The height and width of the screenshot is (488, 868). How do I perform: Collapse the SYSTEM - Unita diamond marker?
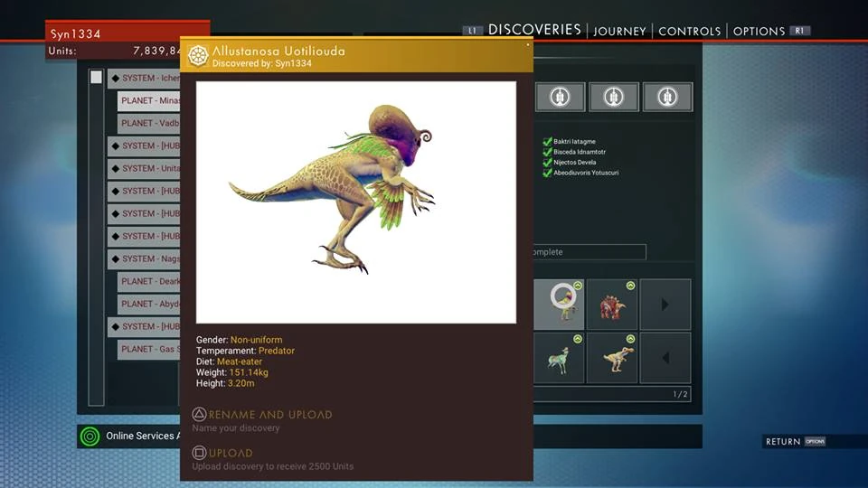(116, 169)
